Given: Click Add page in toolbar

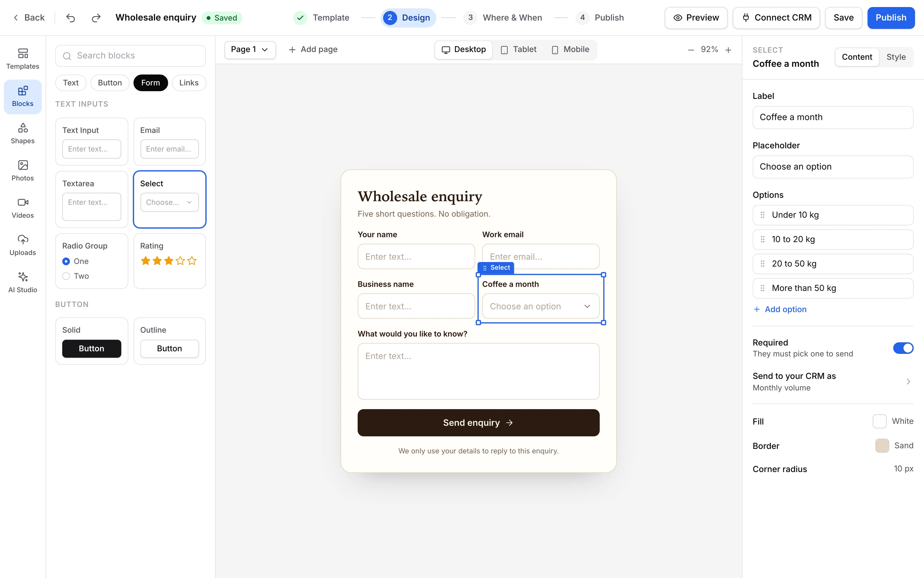Looking at the screenshot, I should (x=313, y=50).
